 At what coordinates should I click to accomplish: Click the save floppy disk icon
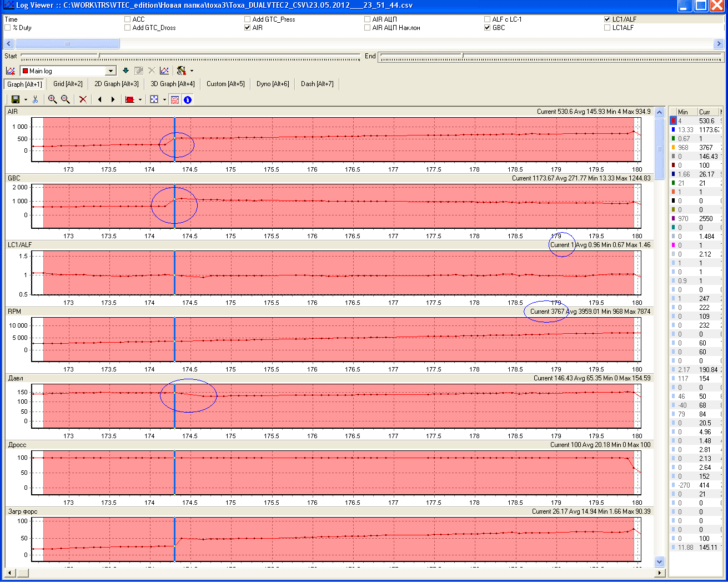(x=15, y=99)
